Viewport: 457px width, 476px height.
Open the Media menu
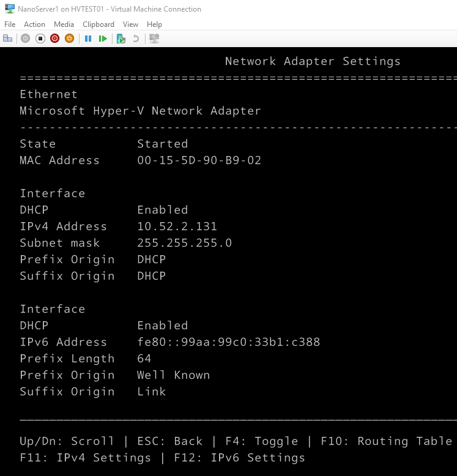pyautogui.click(x=64, y=24)
